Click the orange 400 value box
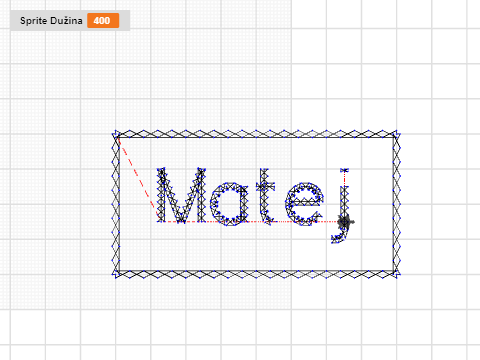Viewport: 480px width, 360px height. (x=103, y=21)
